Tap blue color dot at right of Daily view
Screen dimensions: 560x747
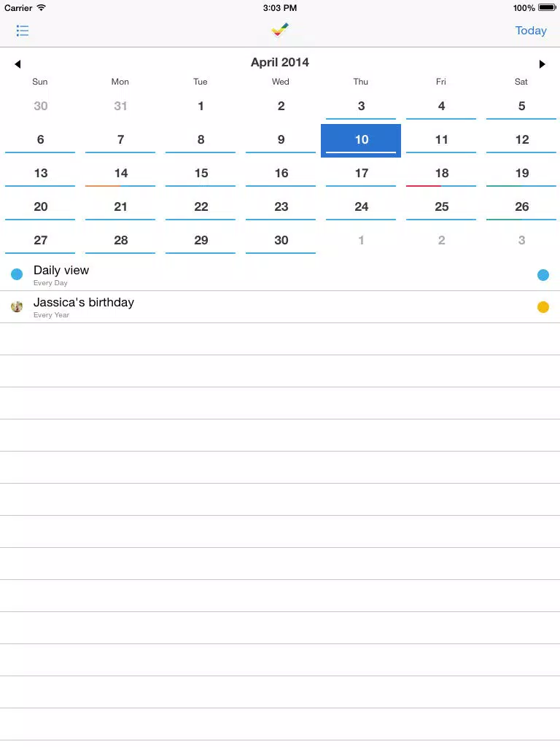click(542, 275)
